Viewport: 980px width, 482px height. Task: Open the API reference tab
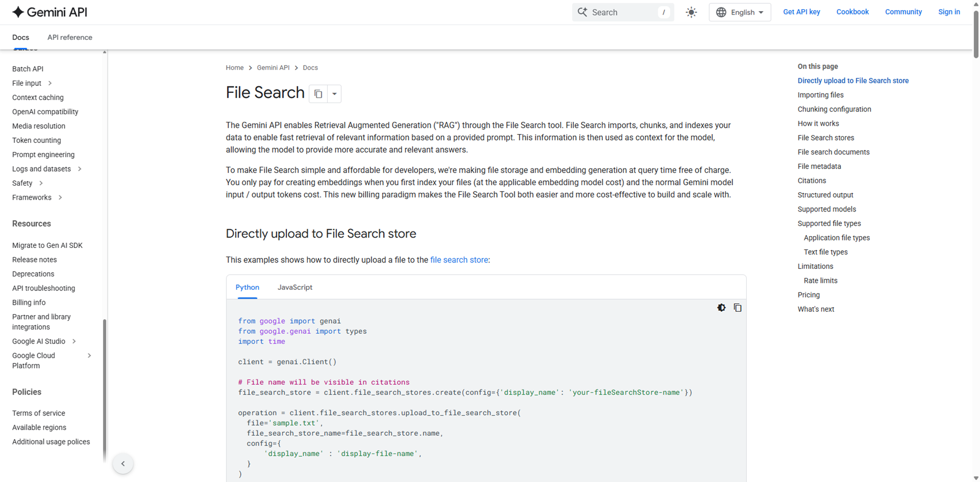(70, 38)
